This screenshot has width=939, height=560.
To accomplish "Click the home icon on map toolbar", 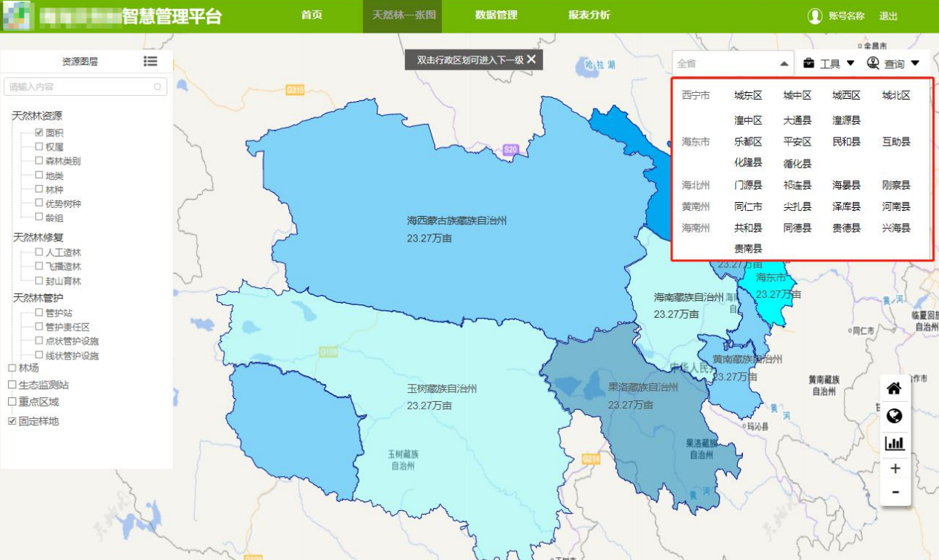I will point(894,388).
